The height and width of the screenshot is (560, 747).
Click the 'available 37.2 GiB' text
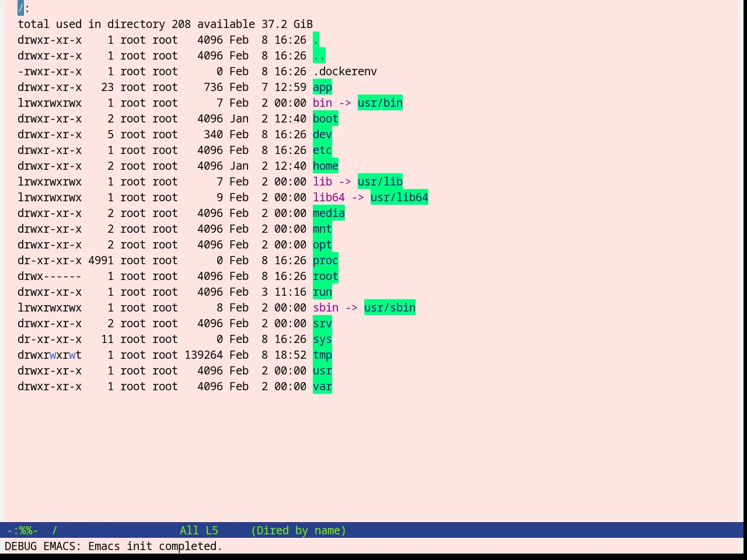255,24
